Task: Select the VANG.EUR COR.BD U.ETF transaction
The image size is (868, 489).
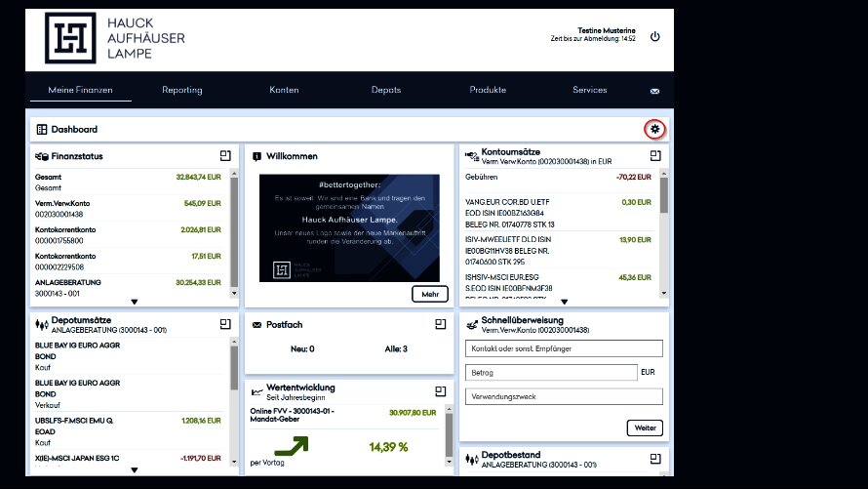Action: click(x=559, y=213)
